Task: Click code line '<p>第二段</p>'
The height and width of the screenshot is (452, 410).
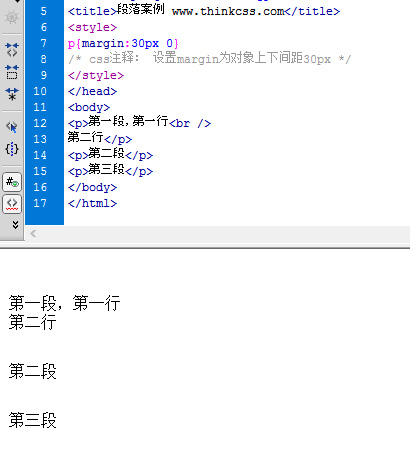Action: tap(110, 154)
